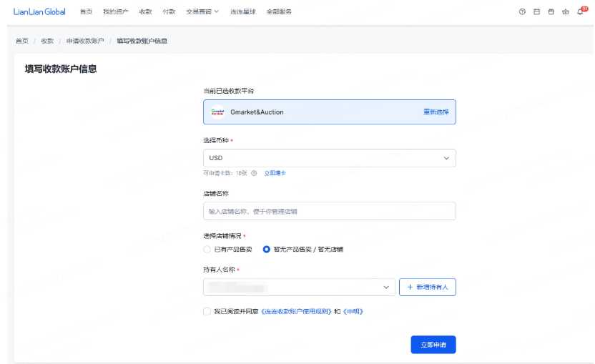Click the Gmarket&Auction platform logo
595x364 pixels.
tap(218, 112)
